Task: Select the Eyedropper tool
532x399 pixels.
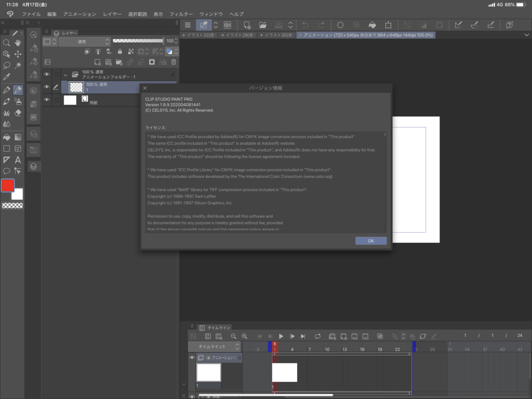Action: pyautogui.click(x=7, y=77)
